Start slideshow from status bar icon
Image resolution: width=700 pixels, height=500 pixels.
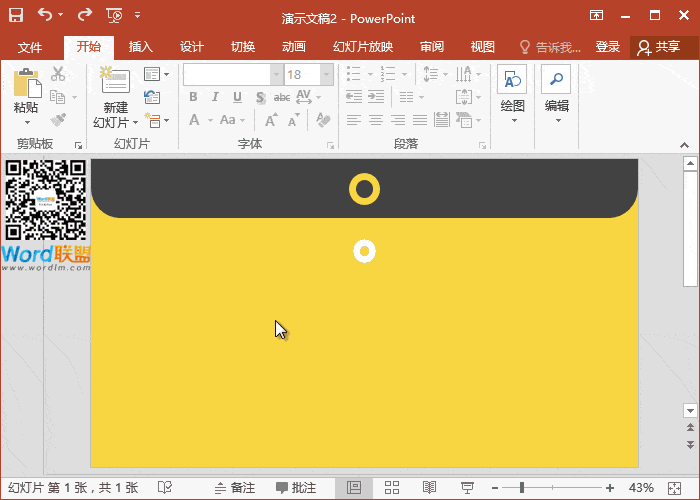(467, 487)
